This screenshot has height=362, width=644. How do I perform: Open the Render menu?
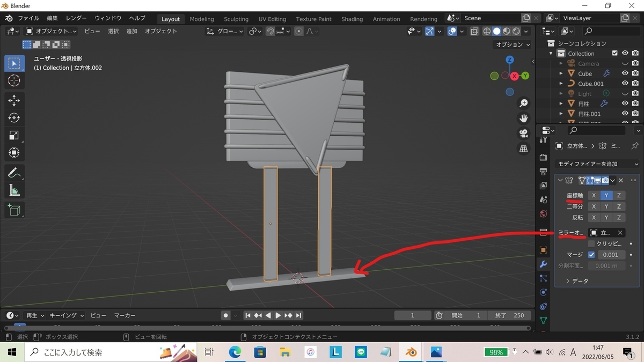pos(76,18)
